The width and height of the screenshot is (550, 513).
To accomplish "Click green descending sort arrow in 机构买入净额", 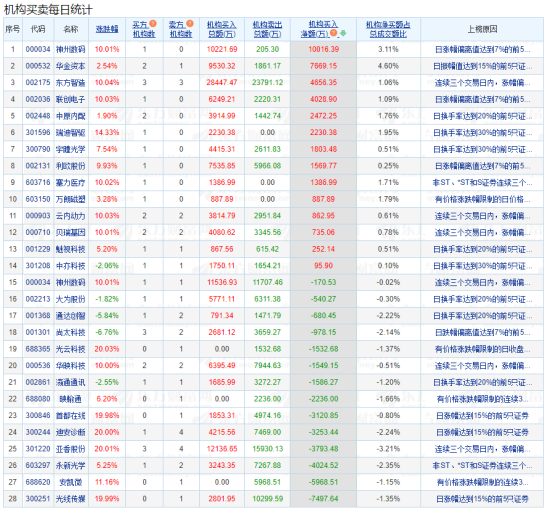I will click(x=343, y=33).
